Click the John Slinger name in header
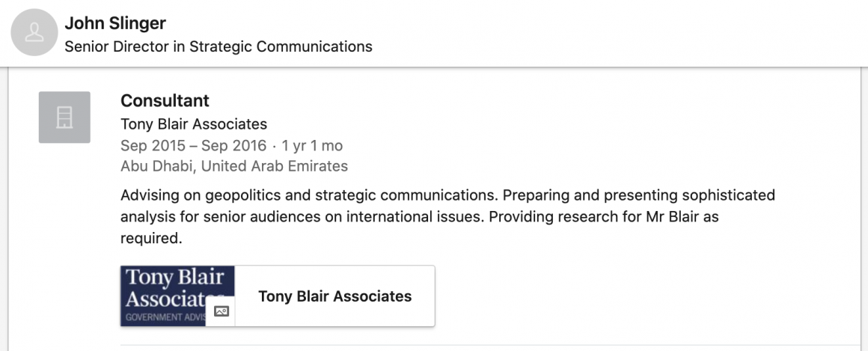 pos(115,23)
